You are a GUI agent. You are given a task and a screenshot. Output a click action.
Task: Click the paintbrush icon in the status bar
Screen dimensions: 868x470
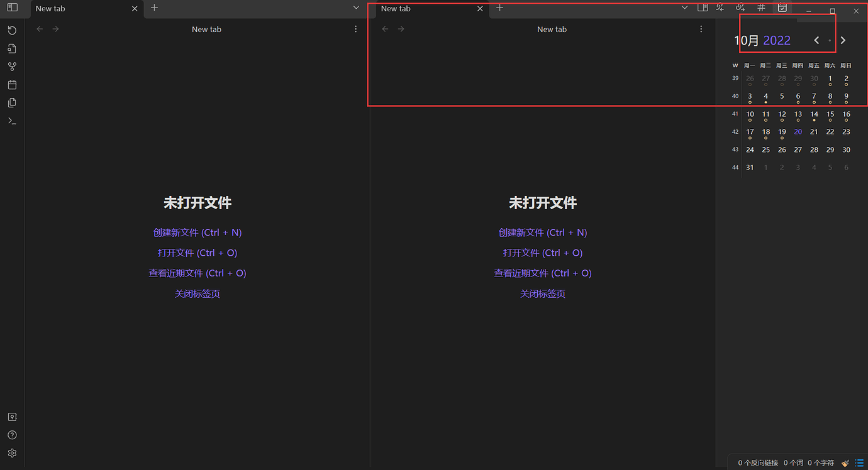point(846,463)
